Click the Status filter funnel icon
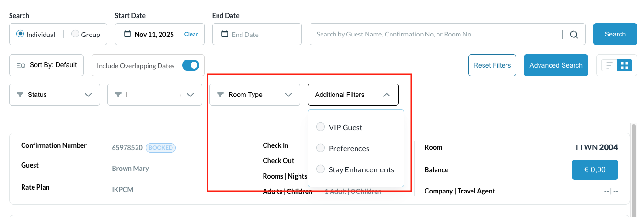The height and width of the screenshot is (217, 644). point(20,95)
